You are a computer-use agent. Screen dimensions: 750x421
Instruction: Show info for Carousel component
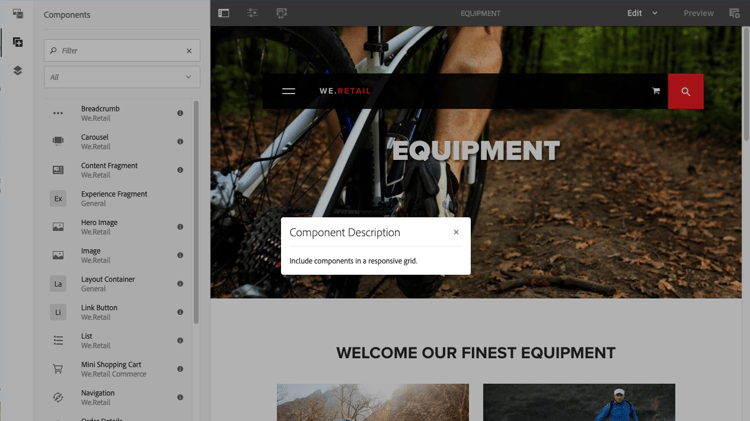180,142
